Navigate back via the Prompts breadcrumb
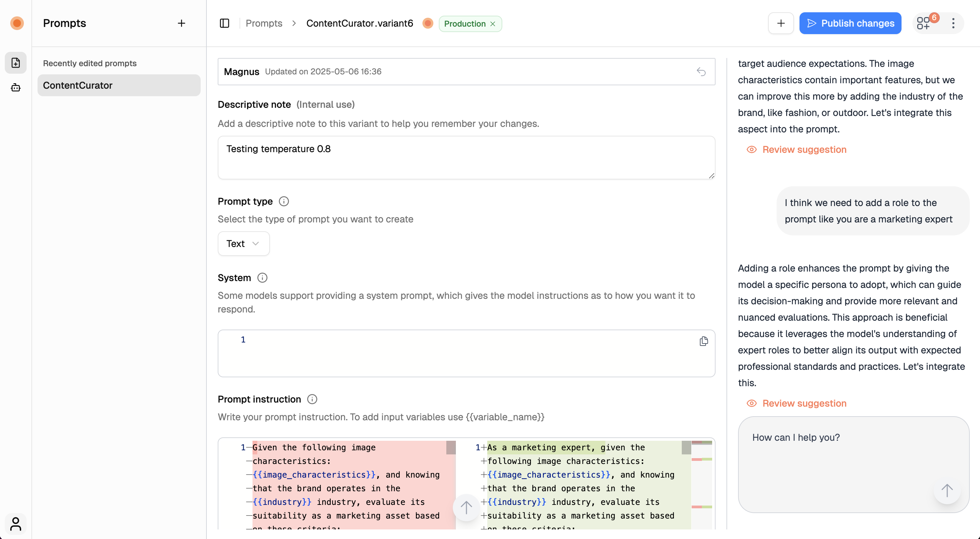This screenshot has width=980, height=539. pos(264,23)
